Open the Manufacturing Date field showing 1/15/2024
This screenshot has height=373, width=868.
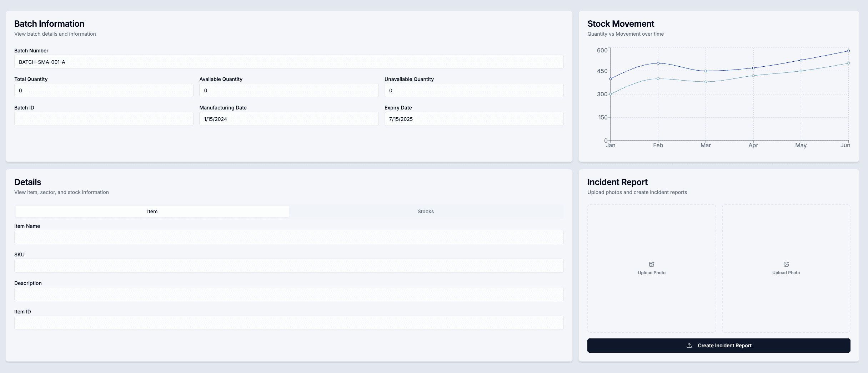click(289, 119)
